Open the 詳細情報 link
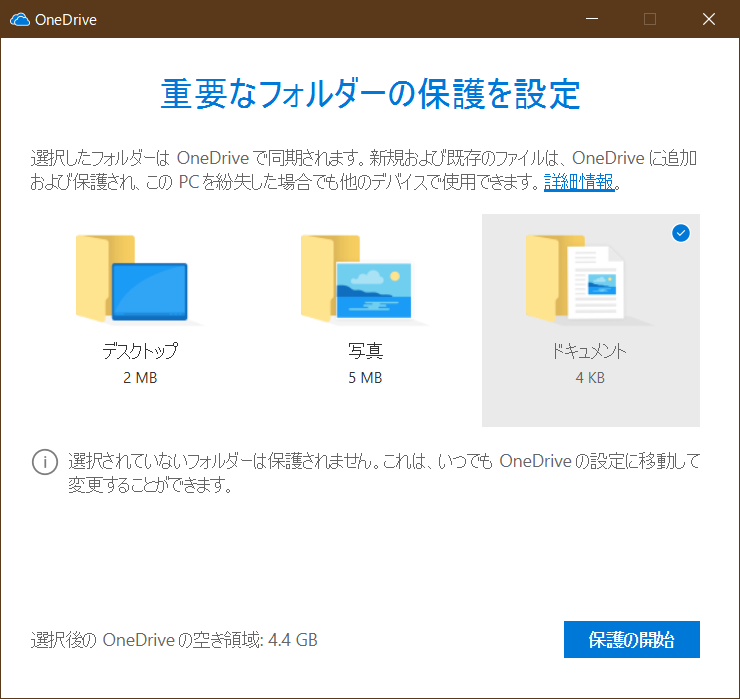This screenshot has height=699, width=740. (x=579, y=182)
